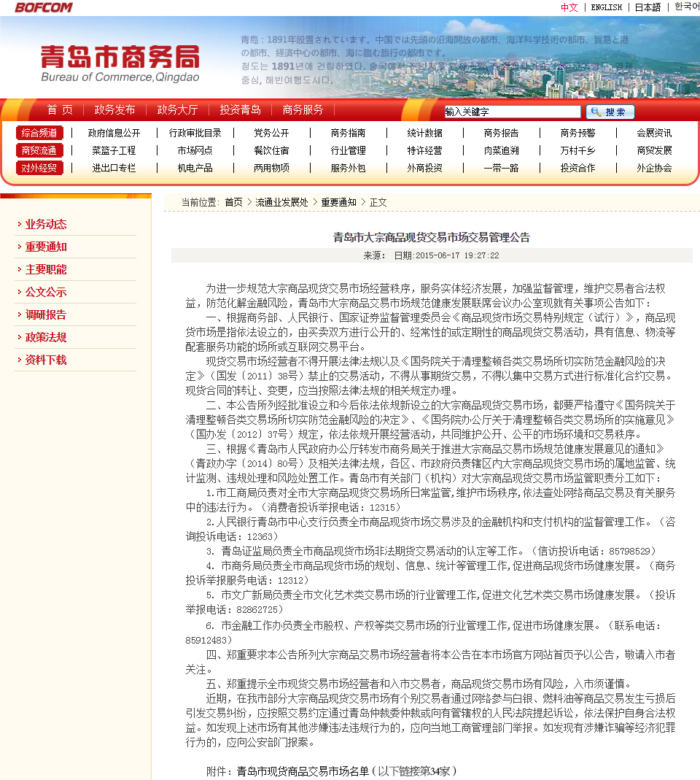Open the 政务大厅 nav tab
Viewport: 700px width, 780px height.
point(177,110)
